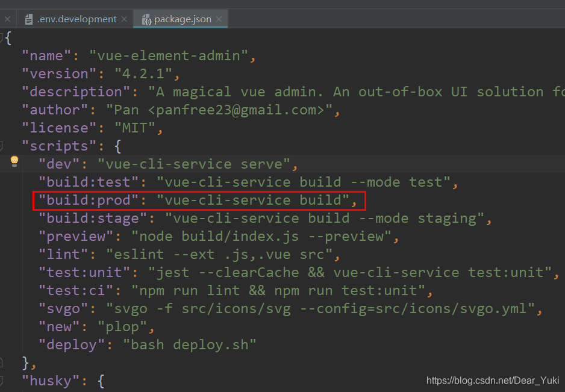Open the Dear_Yuki blog link
This screenshot has height=392, width=565.
point(493,381)
